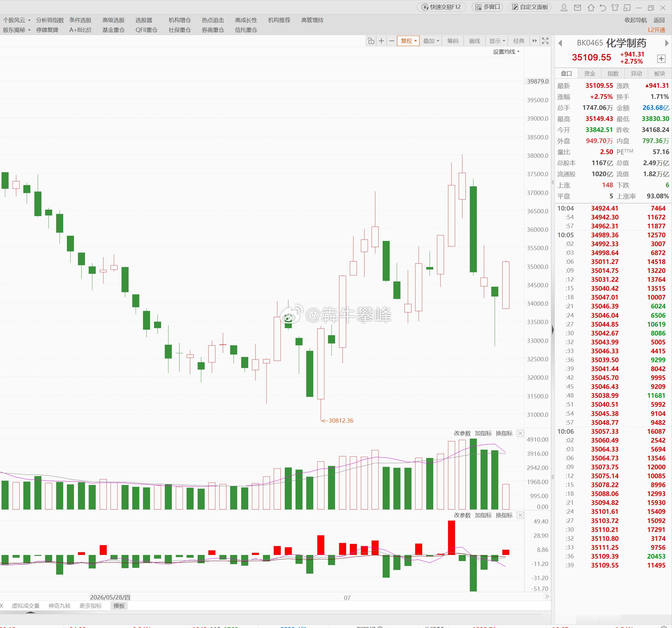672x628 pixels.
Task: Switch to the 资金 tab
Action: (589, 73)
